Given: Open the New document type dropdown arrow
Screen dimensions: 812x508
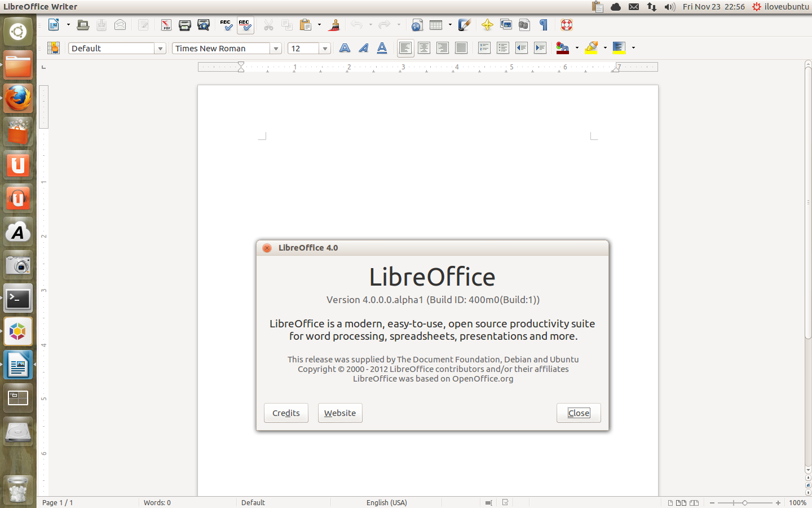Looking at the screenshot, I should (68, 25).
